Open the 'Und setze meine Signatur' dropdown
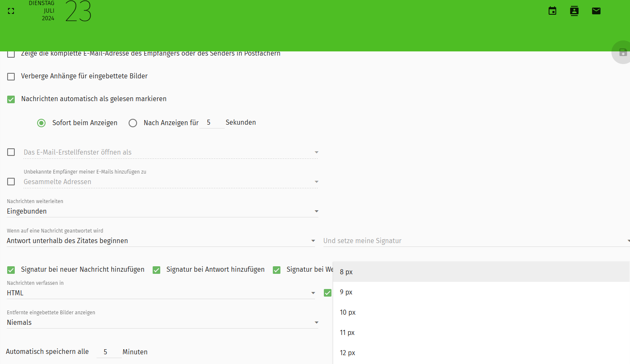 (x=477, y=241)
